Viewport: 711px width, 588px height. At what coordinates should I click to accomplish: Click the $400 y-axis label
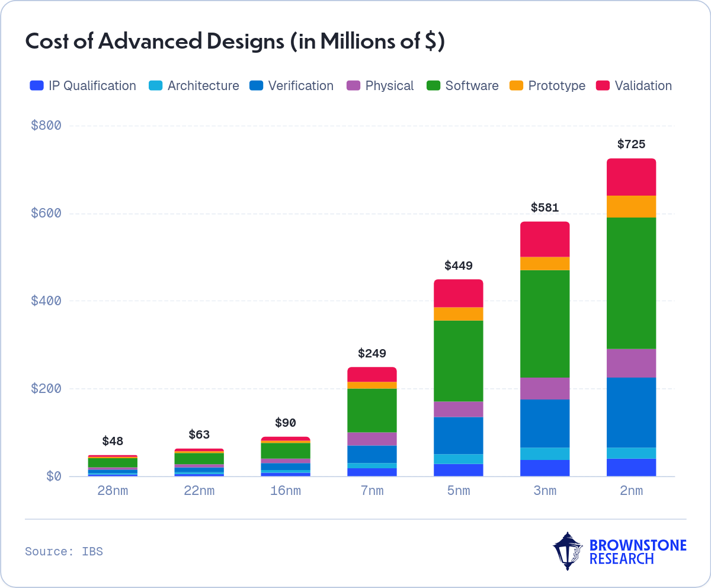pos(46,301)
